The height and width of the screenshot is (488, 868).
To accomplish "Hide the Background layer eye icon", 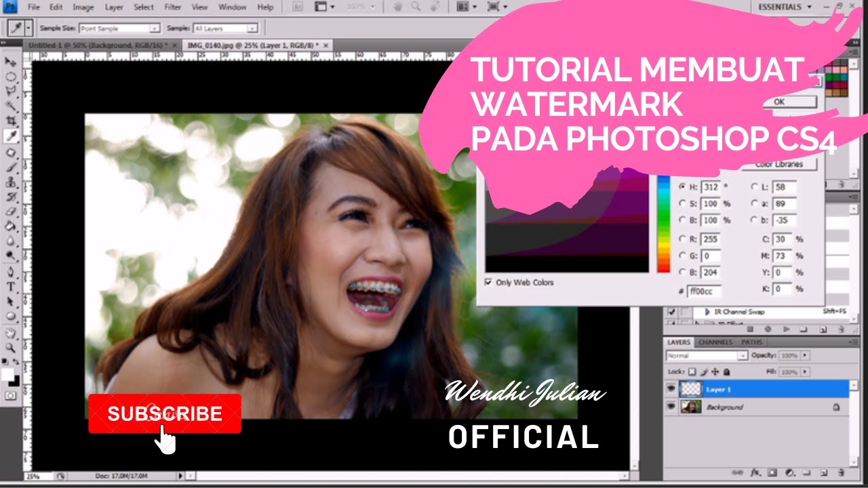I will click(672, 407).
